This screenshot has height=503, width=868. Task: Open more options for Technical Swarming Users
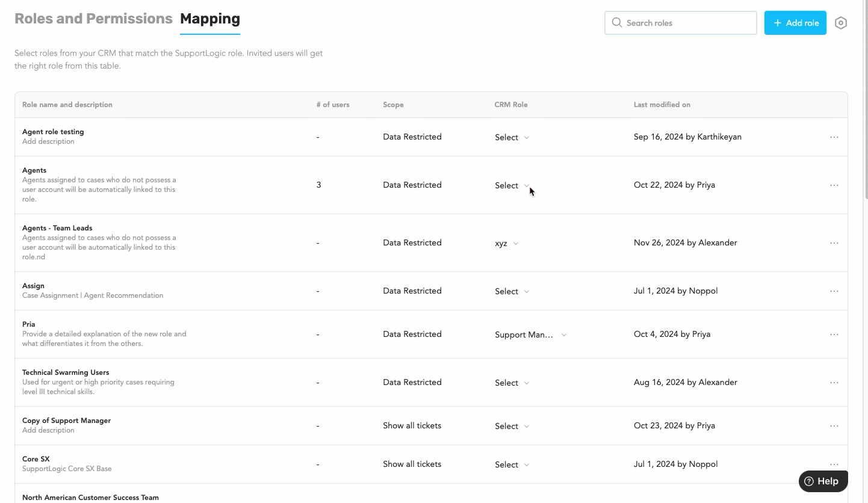(834, 383)
